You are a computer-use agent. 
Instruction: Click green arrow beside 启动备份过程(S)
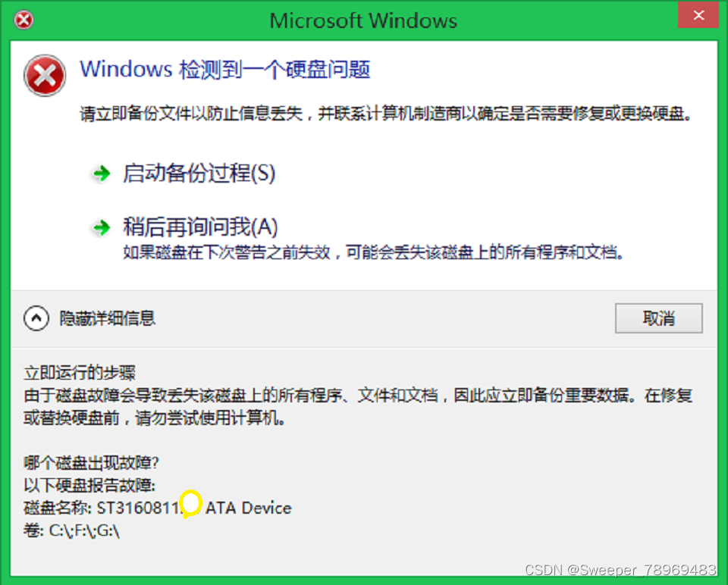tap(101, 174)
